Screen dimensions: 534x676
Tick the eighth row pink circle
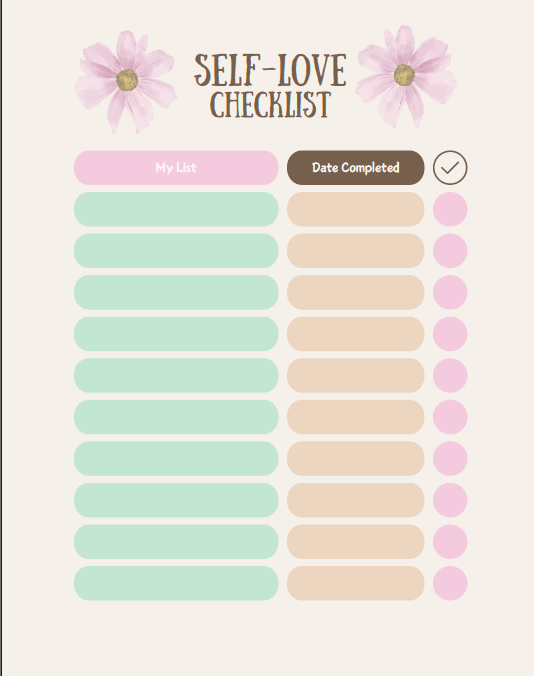pos(450,500)
